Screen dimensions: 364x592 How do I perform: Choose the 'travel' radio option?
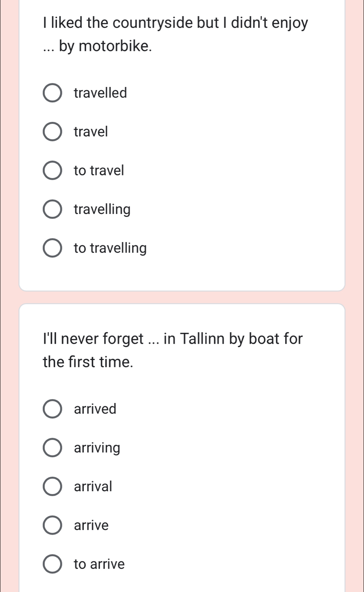[52, 132]
